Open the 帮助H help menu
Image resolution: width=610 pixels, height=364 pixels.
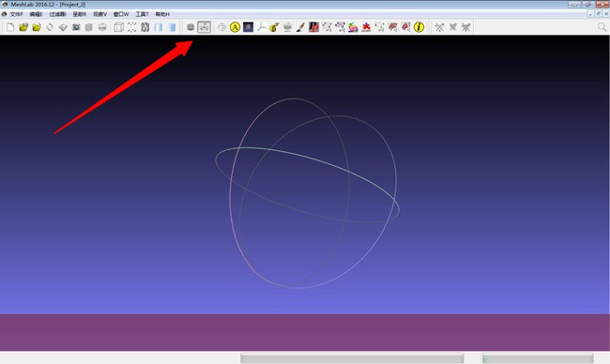tap(162, 14)
